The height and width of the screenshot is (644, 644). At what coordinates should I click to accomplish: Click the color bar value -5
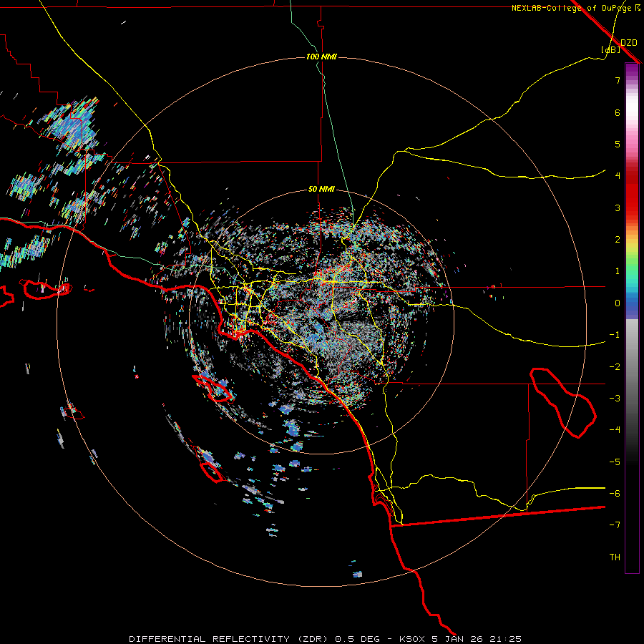(615, 462)
